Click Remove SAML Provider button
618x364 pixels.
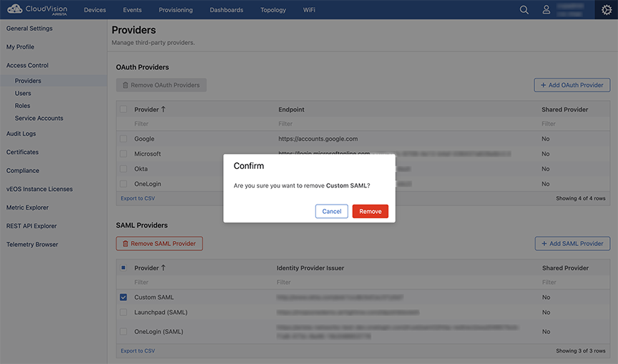point(160,243)
